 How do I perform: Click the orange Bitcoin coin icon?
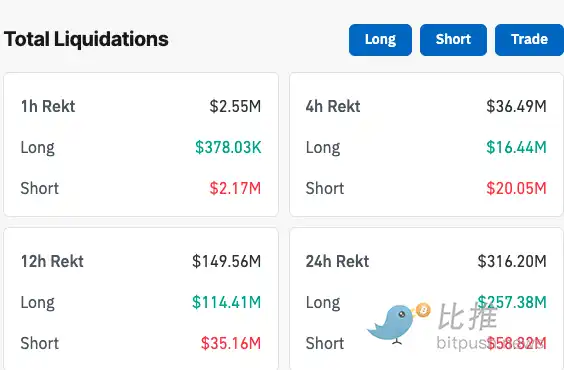click(x=423, y=310)
